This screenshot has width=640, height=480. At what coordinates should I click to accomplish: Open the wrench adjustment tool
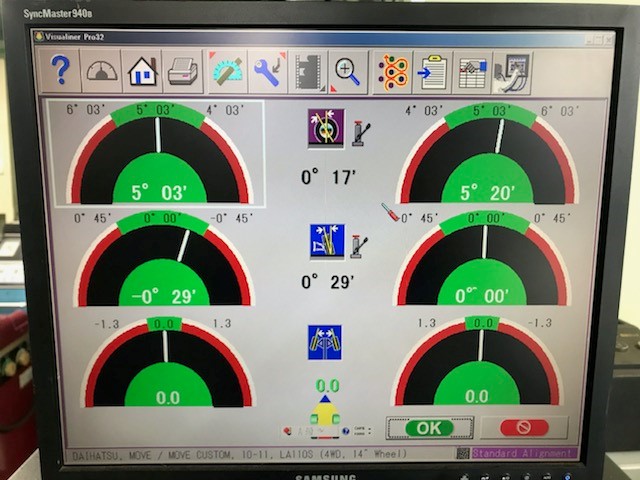[267, 72]
